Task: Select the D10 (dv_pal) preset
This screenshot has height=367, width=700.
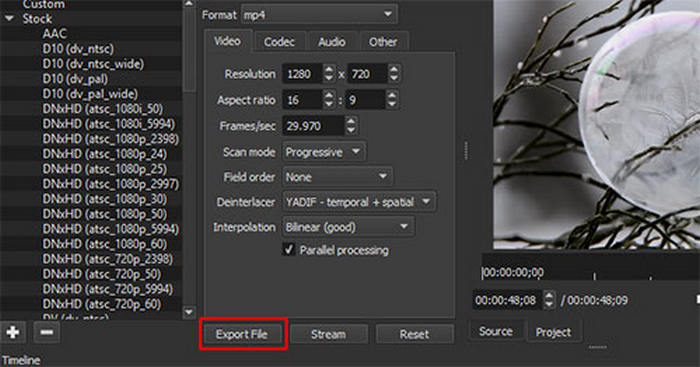Action: pyautogui.click(x=75, y=79)
